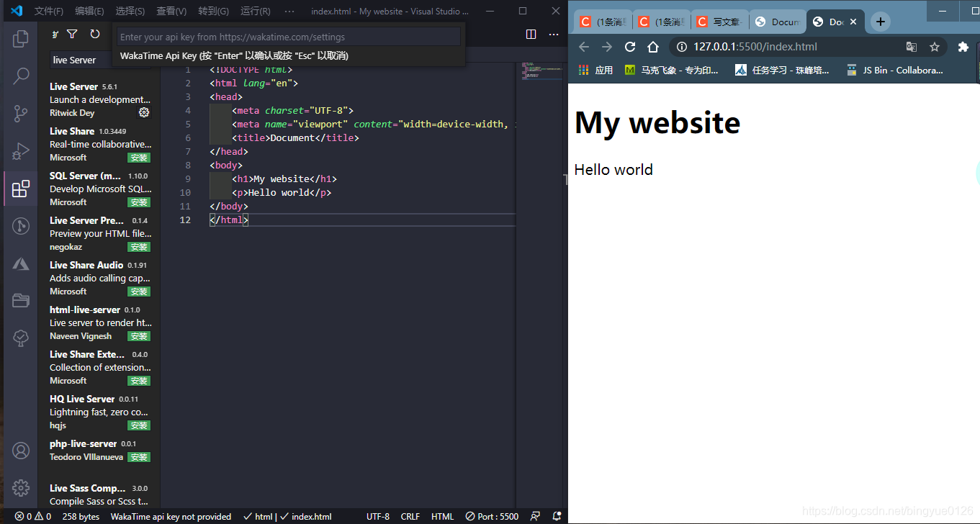
Task: Open the tree-shaped icon in activity bar
Action: (21, 338)
